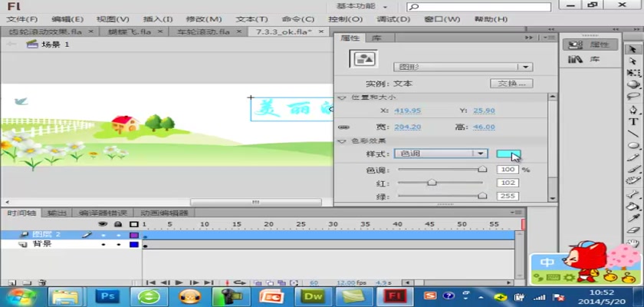Open Photoshop from the taskbar
Viewport: 644px width, 307px height.
click(x=108, y=295)
